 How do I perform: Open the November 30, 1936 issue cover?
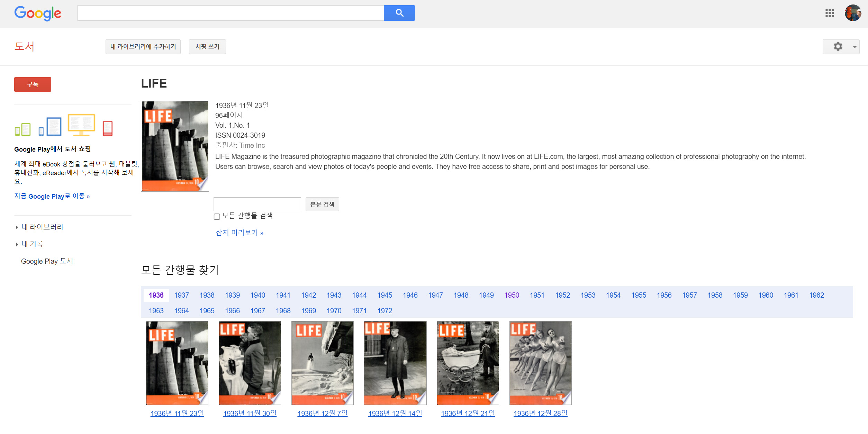250,363
